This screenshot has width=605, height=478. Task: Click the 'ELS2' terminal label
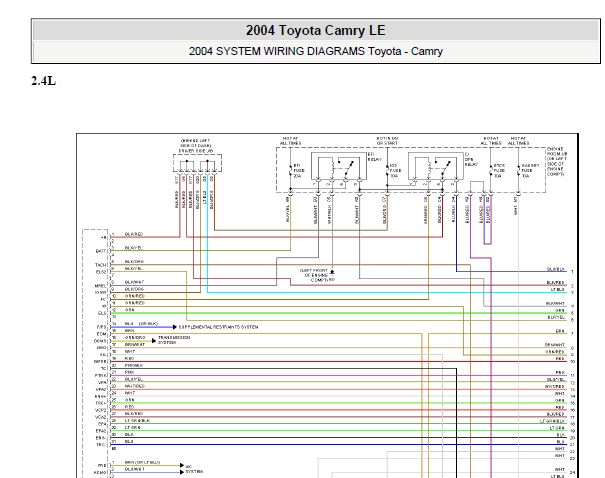point(101,272)
